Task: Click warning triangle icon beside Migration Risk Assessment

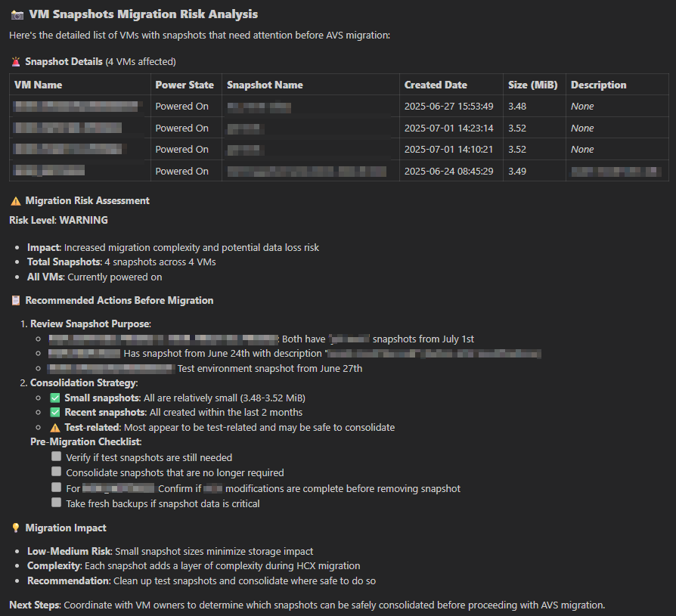Action: pyautogui.click(x=16, y=201)
